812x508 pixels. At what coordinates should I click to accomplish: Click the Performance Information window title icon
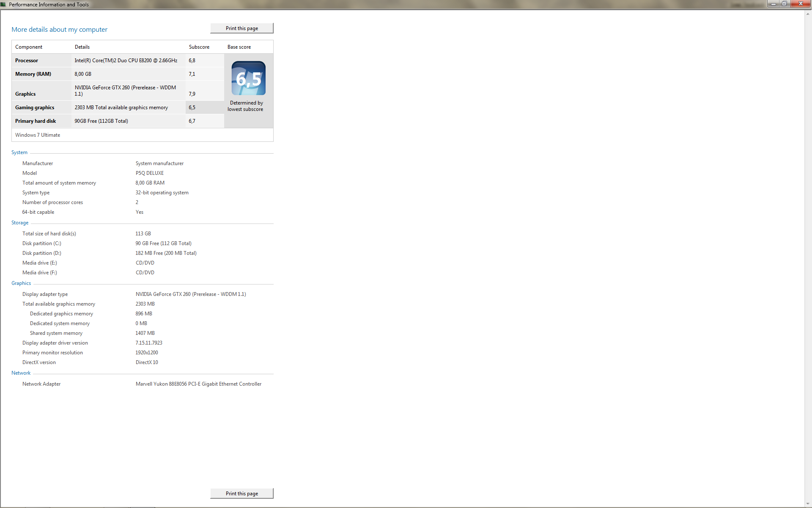pos(3,4)
